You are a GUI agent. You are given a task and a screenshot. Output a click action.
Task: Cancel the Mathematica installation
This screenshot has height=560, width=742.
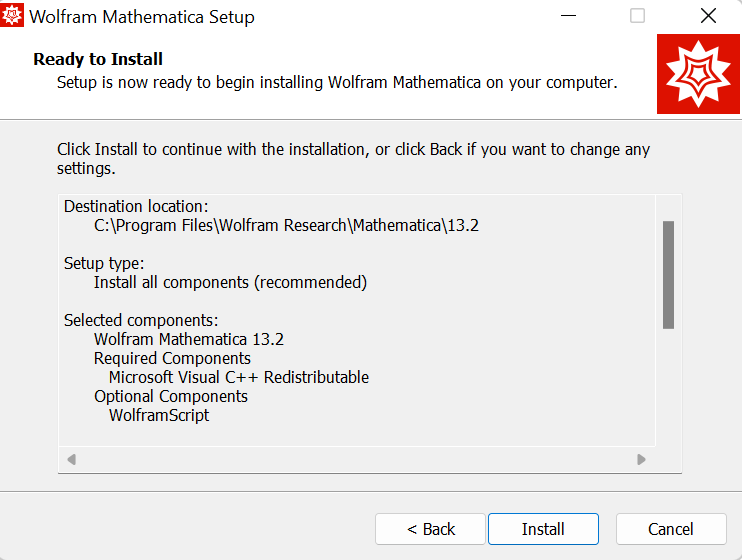[x=670, y=529]
